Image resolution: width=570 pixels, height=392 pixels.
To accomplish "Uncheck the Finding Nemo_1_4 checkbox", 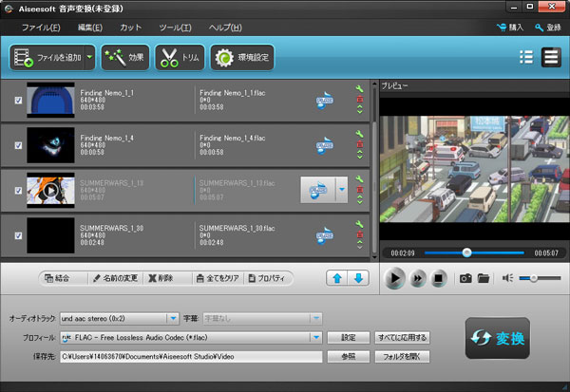I will pos(18,145).
